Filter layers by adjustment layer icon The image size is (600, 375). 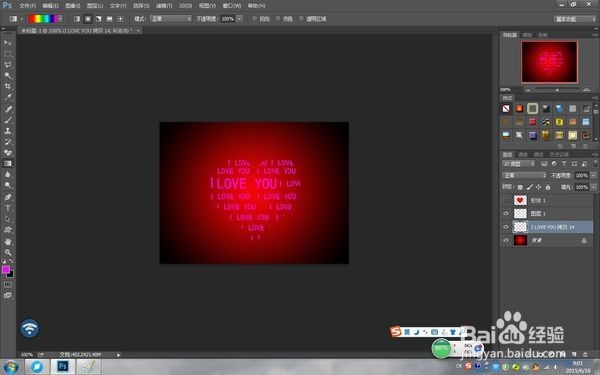pyautogui.click(x=554, y=163)
